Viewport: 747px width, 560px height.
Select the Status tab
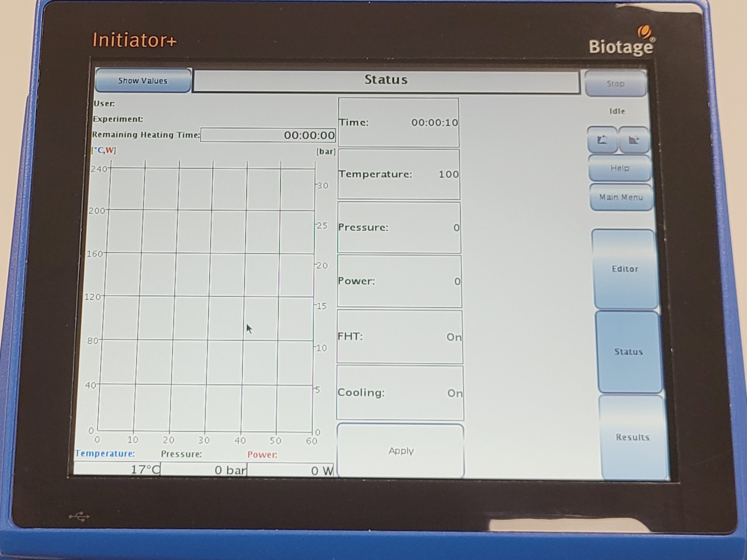click(x=629, y=352)
